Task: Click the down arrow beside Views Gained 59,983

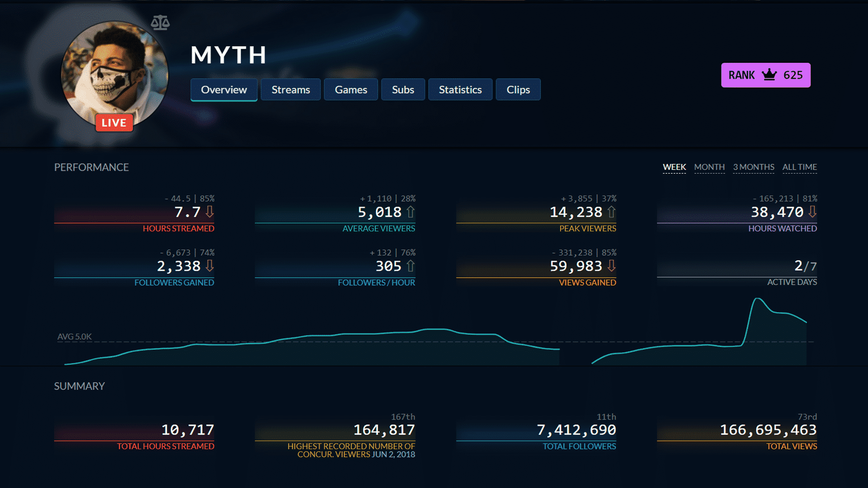Action: [611, 266]
